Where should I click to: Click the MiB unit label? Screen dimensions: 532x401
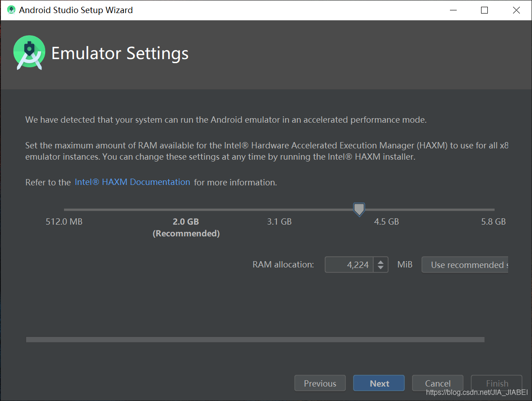(x=405, y=264)
